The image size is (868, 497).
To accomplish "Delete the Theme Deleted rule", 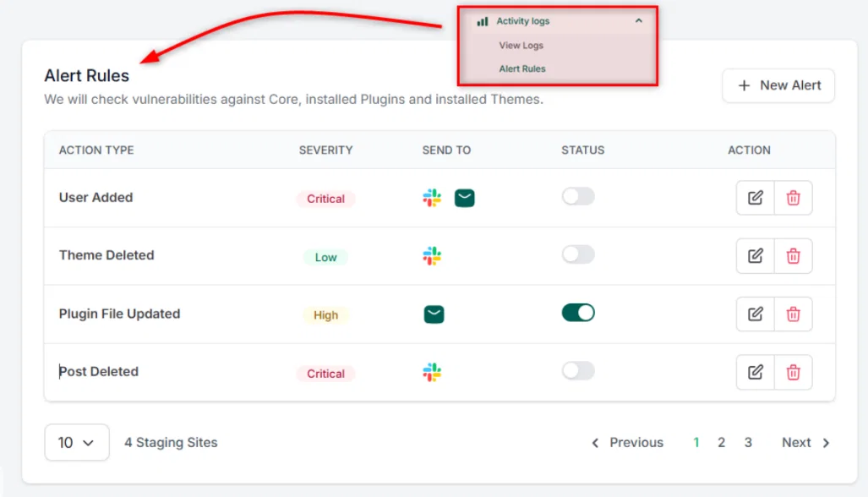I will [x=794, y=256].
